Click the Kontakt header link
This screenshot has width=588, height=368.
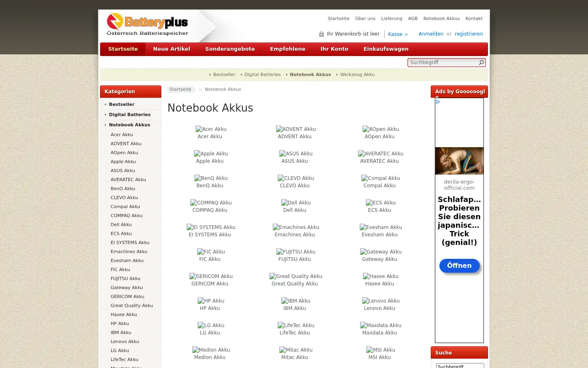tap(474, 19)
